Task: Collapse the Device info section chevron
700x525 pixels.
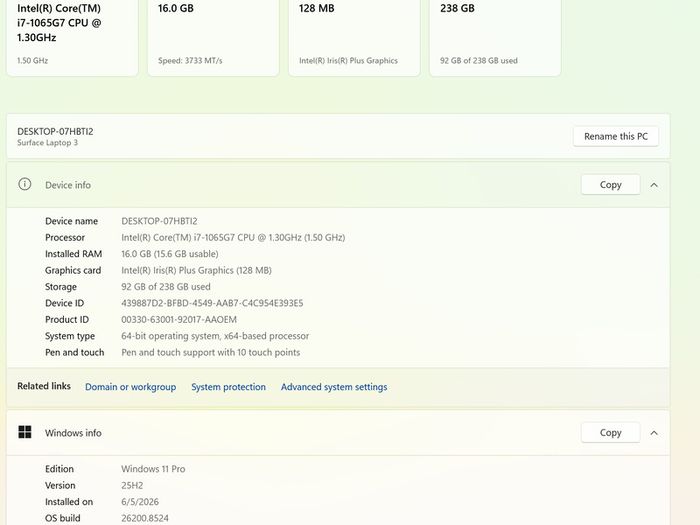Action: point(654,185)
